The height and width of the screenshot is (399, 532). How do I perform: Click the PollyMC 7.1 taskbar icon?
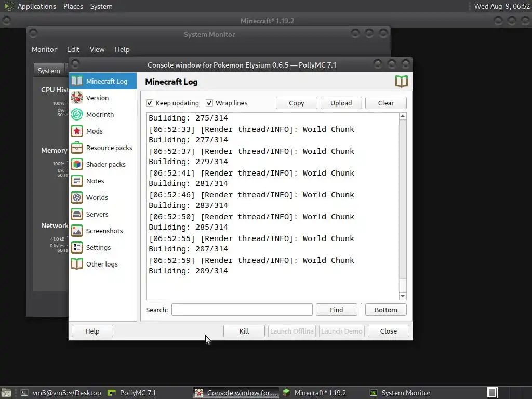112,393
